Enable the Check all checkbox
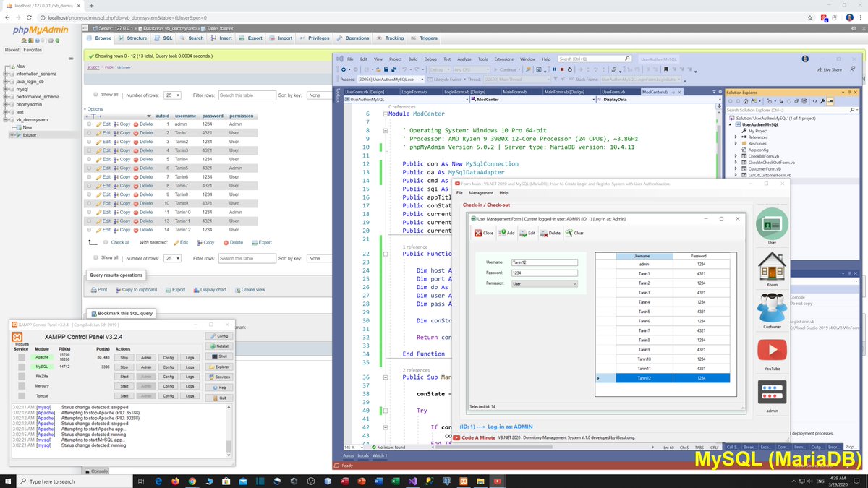This screenshot has width=868, height=488. (x=106, y=243)
